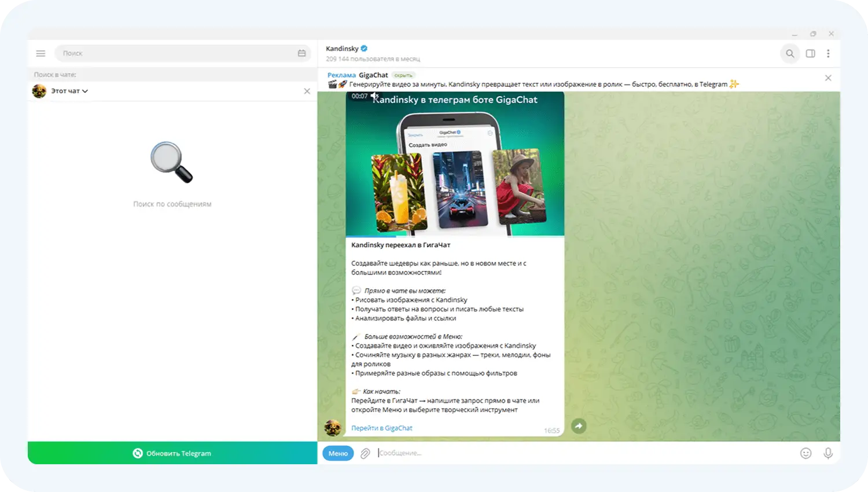Click the calendar icon in the search field

301,53
